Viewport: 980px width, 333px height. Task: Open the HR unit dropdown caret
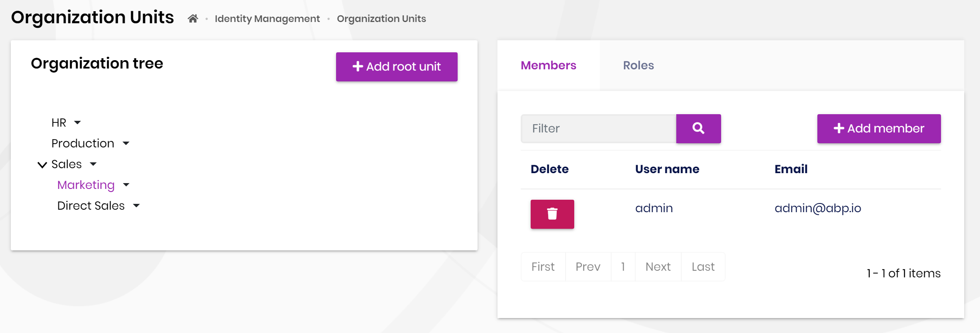click(x=77, y=123)
